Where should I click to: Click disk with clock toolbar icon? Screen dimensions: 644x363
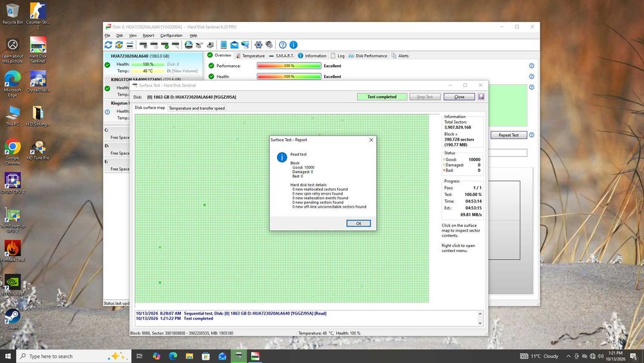[154, 44]
